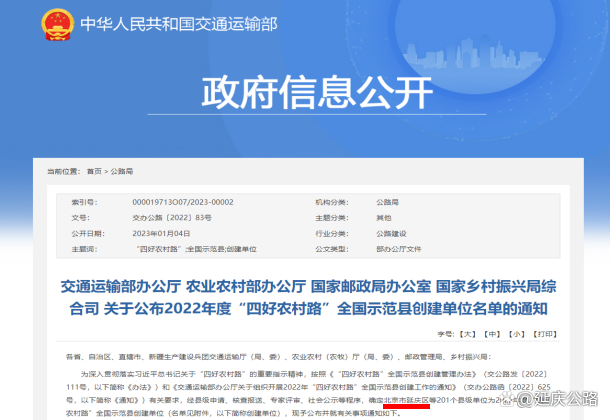
Task: Click 中华人民共和国交通运输部 site title
Action: [179, 24]
